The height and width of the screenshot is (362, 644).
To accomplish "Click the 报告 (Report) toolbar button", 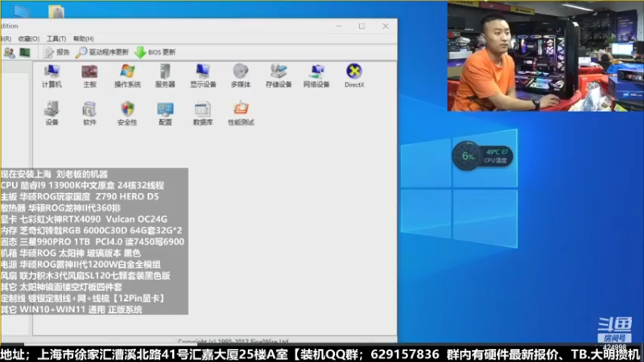I will (x=56, y=52).
